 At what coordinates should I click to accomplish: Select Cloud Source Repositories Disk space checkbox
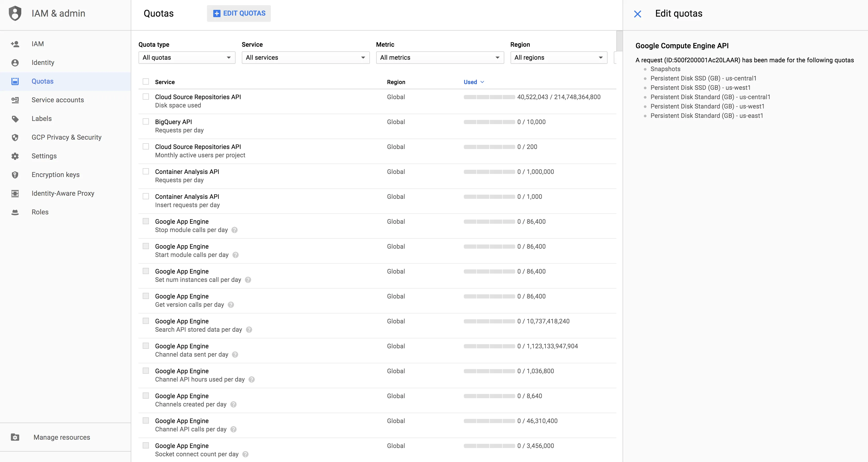pyautogui.click(x=146, y=97)
